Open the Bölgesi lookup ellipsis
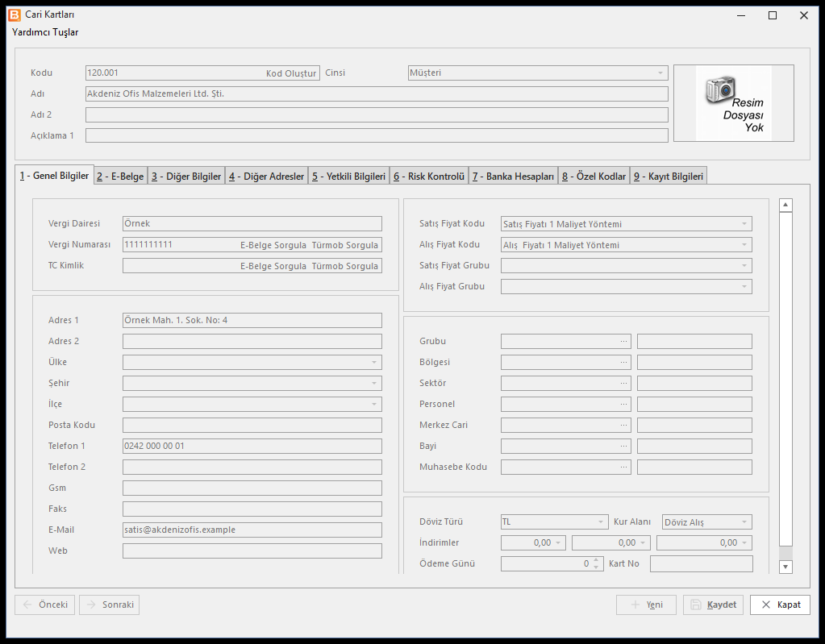 (x=623, y=362)
